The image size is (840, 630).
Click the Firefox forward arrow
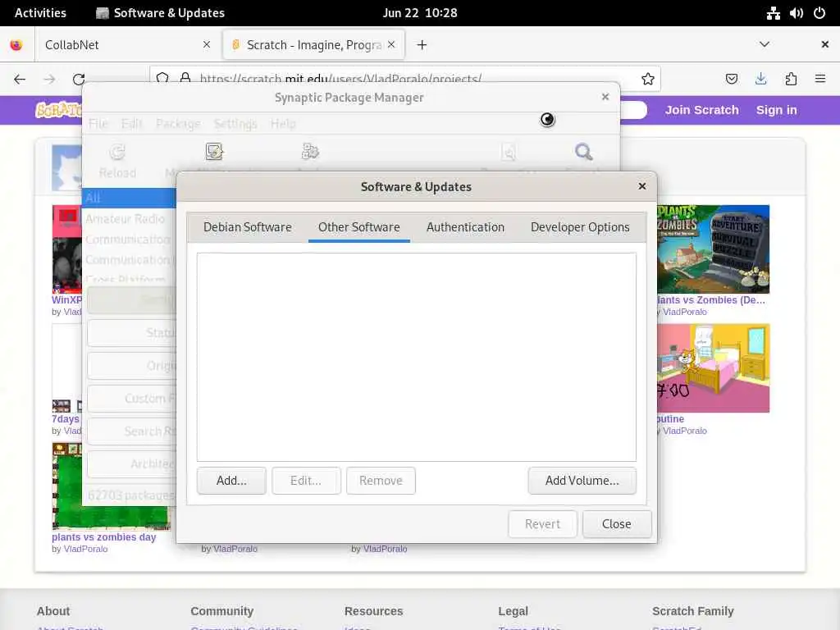point(49,80)
